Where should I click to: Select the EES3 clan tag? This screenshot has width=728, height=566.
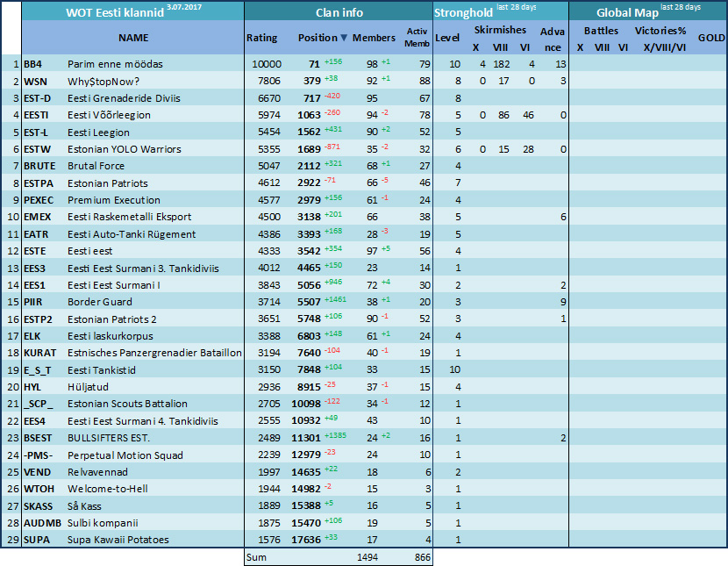point(34,269)
